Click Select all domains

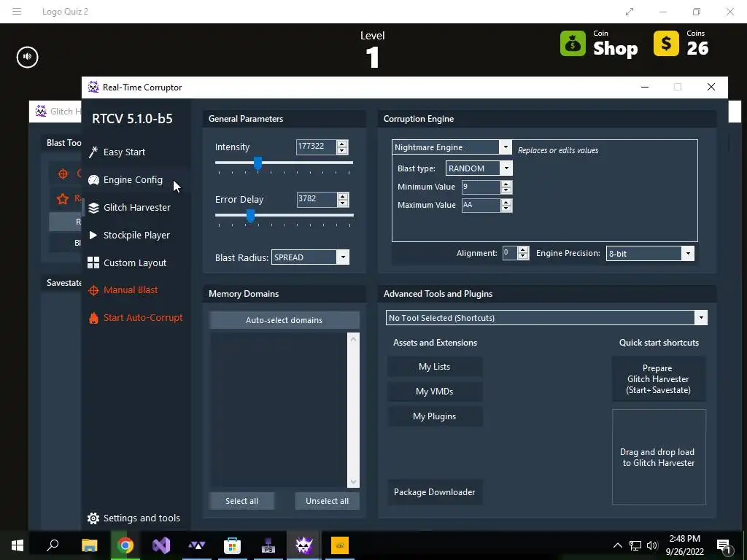pyautogui.click(x=241, y=501)
